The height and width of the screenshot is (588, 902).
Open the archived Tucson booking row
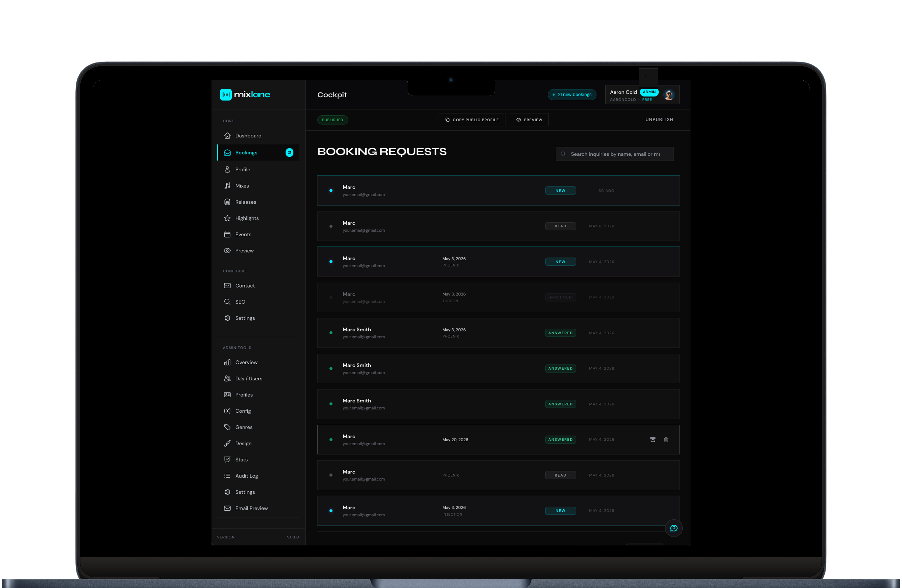(498, 297)
